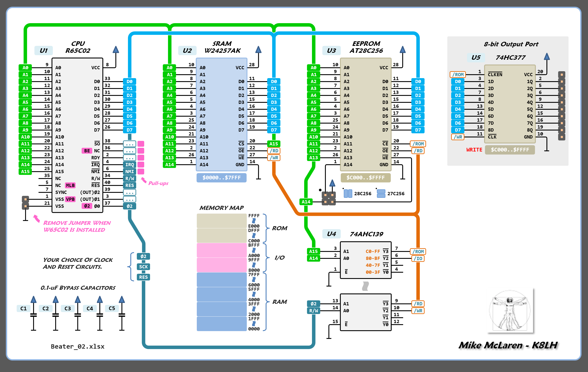Screen dimensions: 588x372
Task: Click the SCK clock signal tag
Action: point(143,267)
